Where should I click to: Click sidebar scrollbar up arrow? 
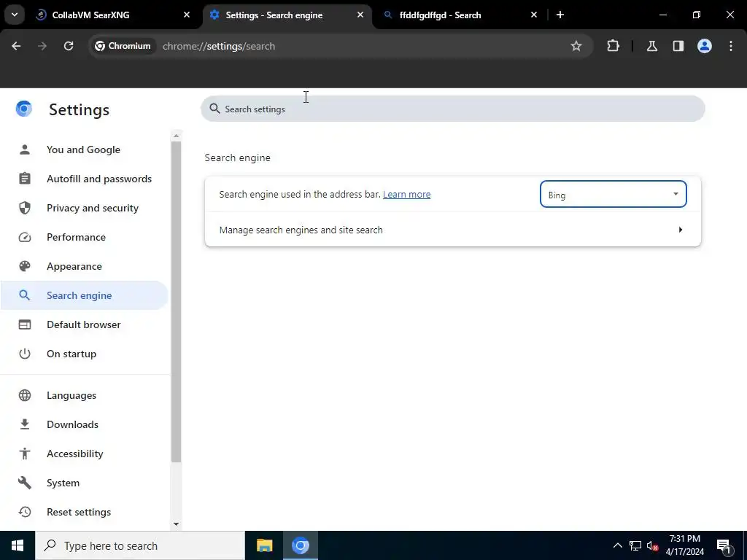click(177, 136)
